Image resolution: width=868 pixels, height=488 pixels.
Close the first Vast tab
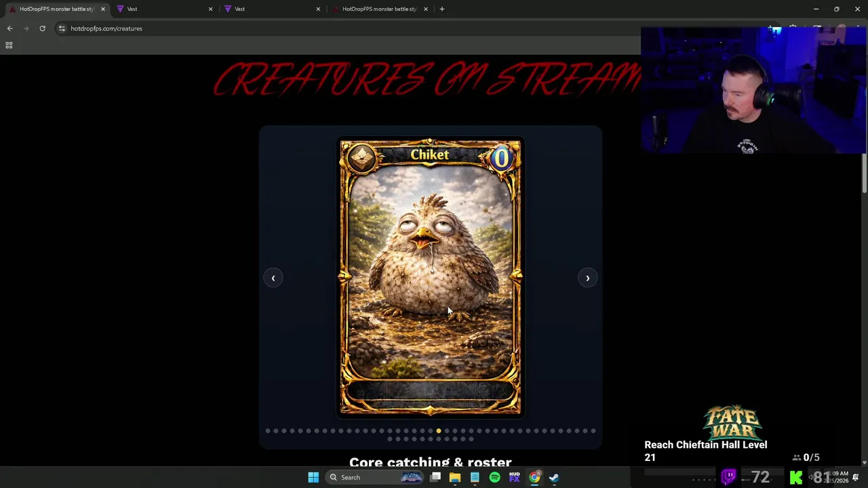click(x=210, y=9)
